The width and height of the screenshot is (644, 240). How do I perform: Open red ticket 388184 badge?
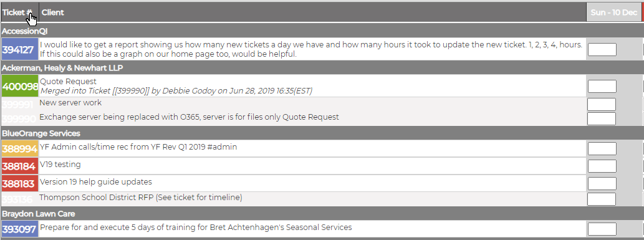(x=20, y=166)
